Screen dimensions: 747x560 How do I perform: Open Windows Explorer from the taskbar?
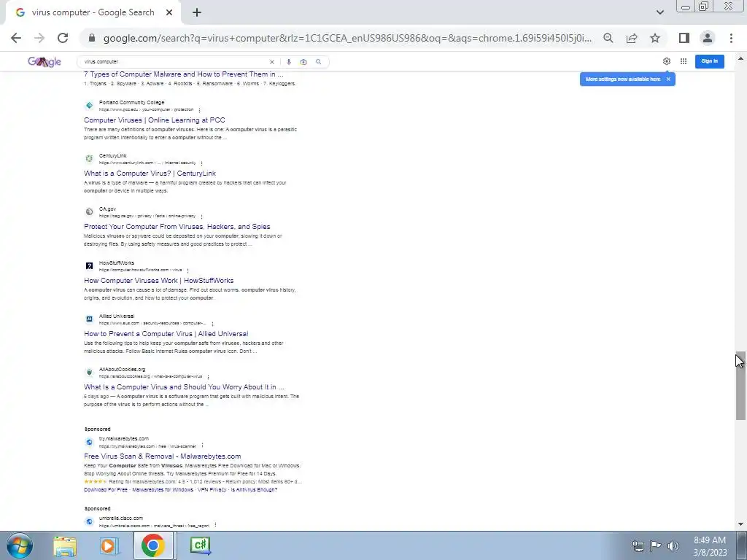click(65, 545)
